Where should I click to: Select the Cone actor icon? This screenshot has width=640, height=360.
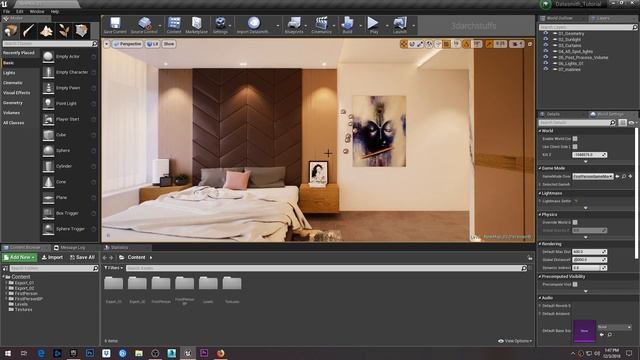click(x=48, y=182)
